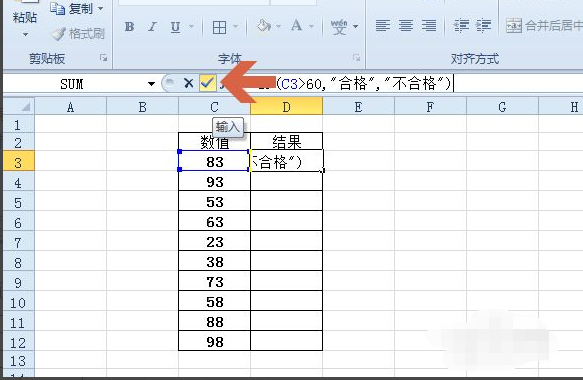This screenshot has height=380, width=583.
Task: Open clipboard group dialog launcher
Action: tap(103, 58)
